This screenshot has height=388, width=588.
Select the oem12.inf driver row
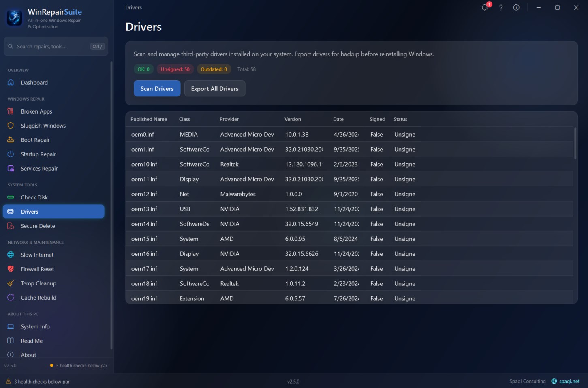click(349, 194)
